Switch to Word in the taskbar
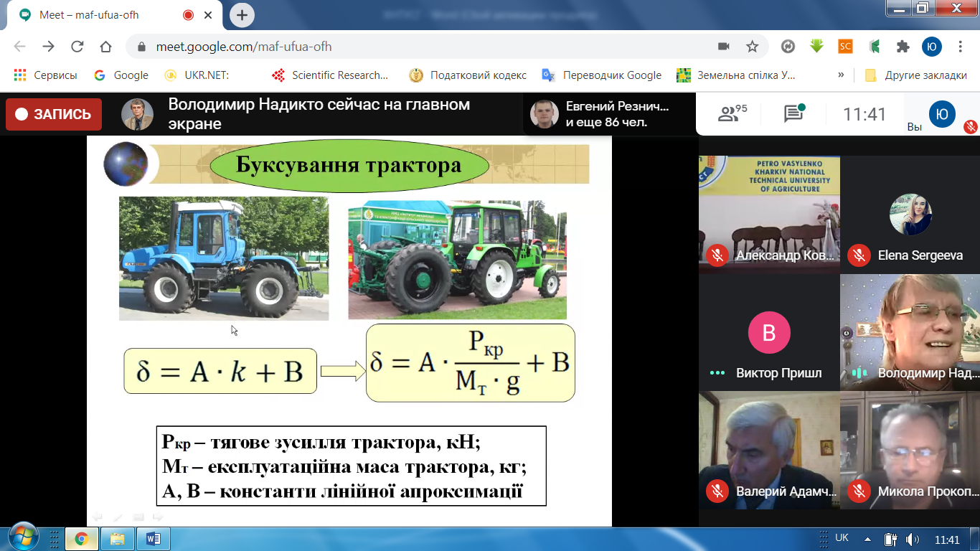Screen dimensions: 980x551 (153, 539)
